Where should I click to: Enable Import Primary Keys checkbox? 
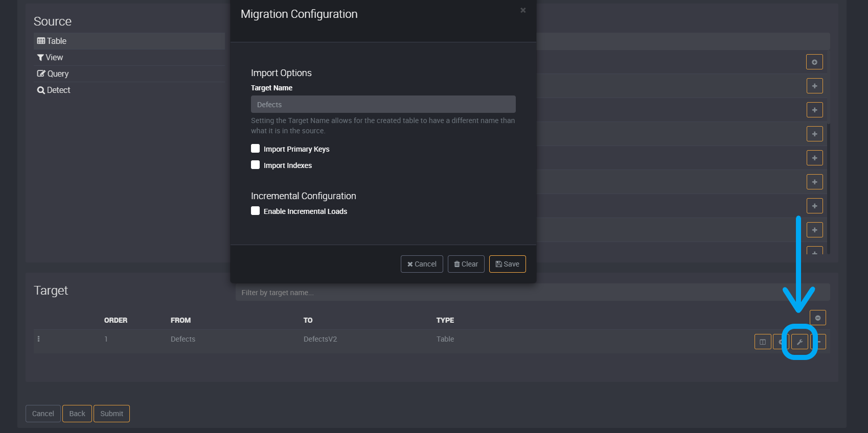coord(255,149)
